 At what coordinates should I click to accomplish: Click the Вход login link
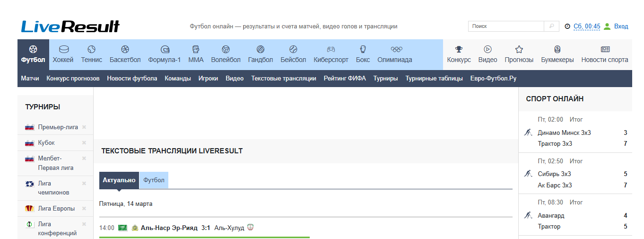[621, 27]
